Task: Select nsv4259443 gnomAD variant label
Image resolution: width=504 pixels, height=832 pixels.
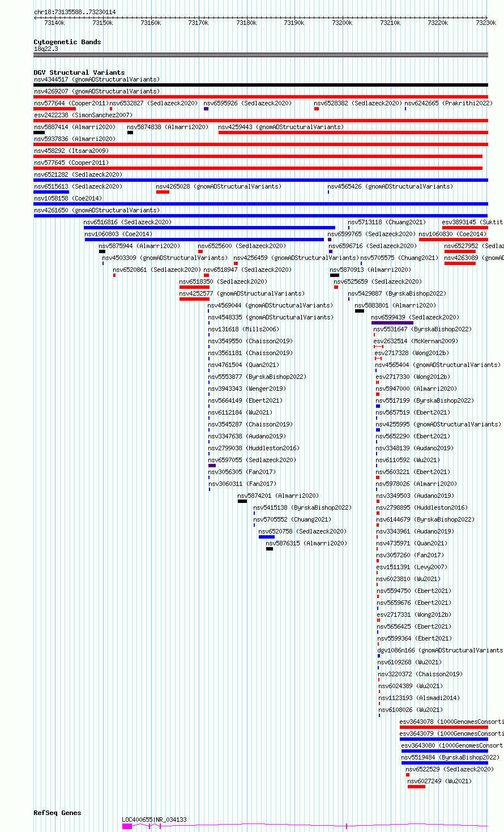Action: (281, 127)
